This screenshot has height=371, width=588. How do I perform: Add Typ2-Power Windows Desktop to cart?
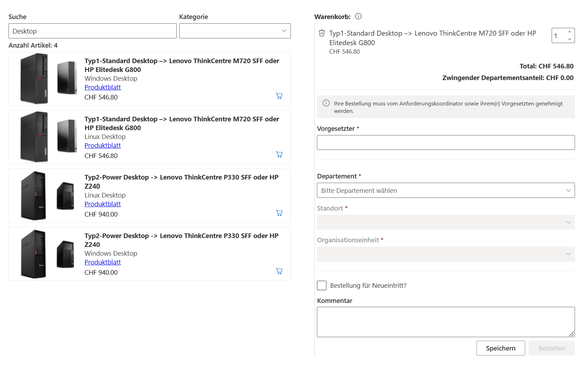coord(279,271)
